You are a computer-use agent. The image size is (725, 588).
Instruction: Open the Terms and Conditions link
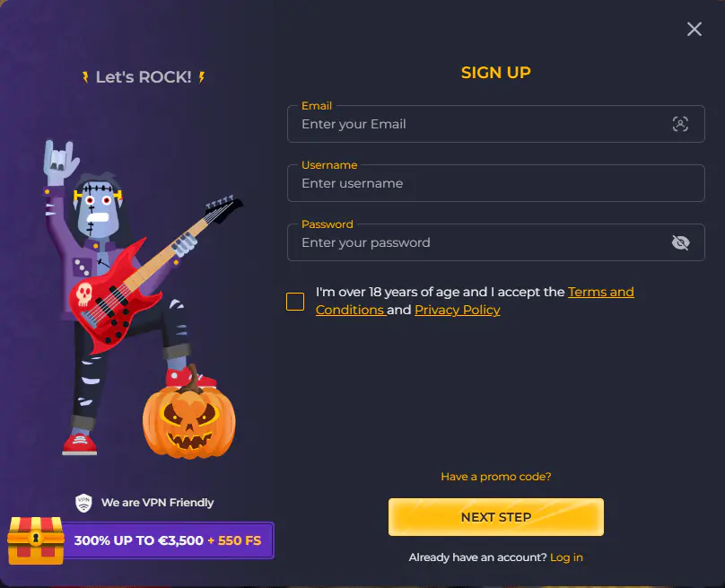tap(475, 301)
